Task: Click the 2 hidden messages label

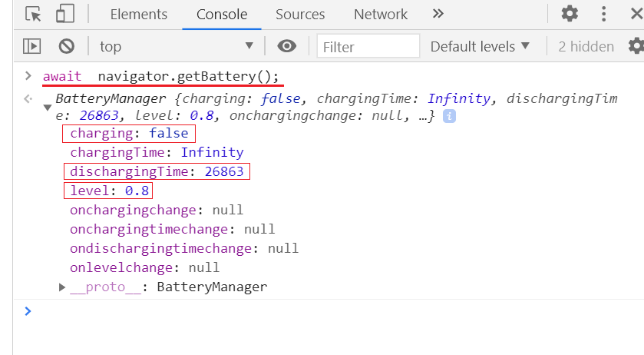Action: (586, 46)
